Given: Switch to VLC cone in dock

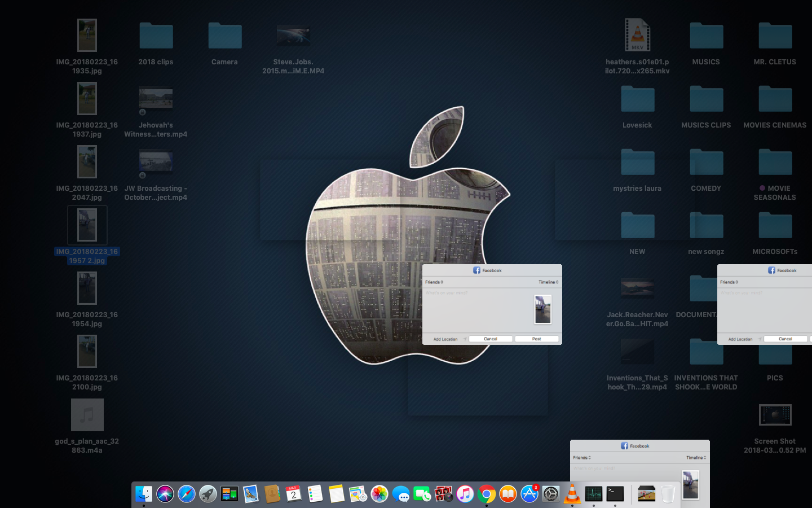Looking at the screenshot, I should point(572,494).
